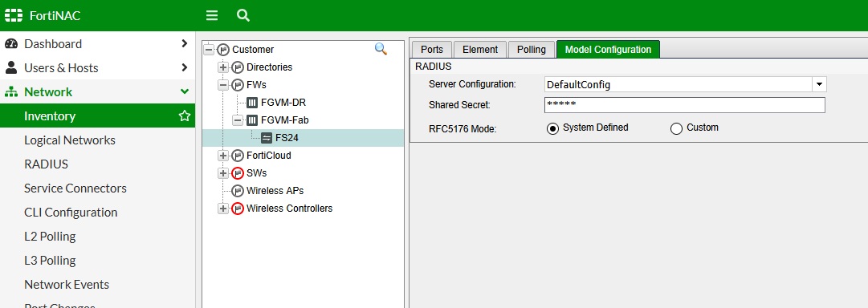868x308 pixels.
Task: Expand the Wireless Controllers tree node
Action: pos(223,209)
